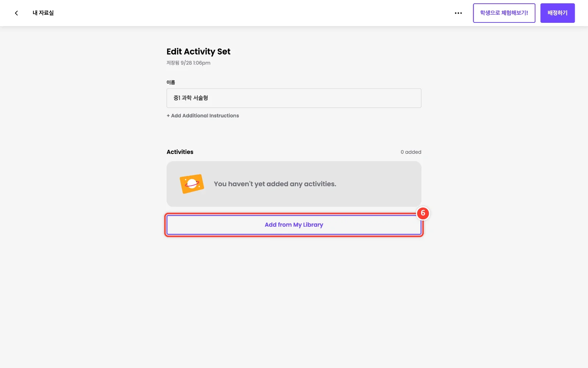588x368 pixels.
Task: Open the three-dot more options menu
Action: [x=458, y=13]
